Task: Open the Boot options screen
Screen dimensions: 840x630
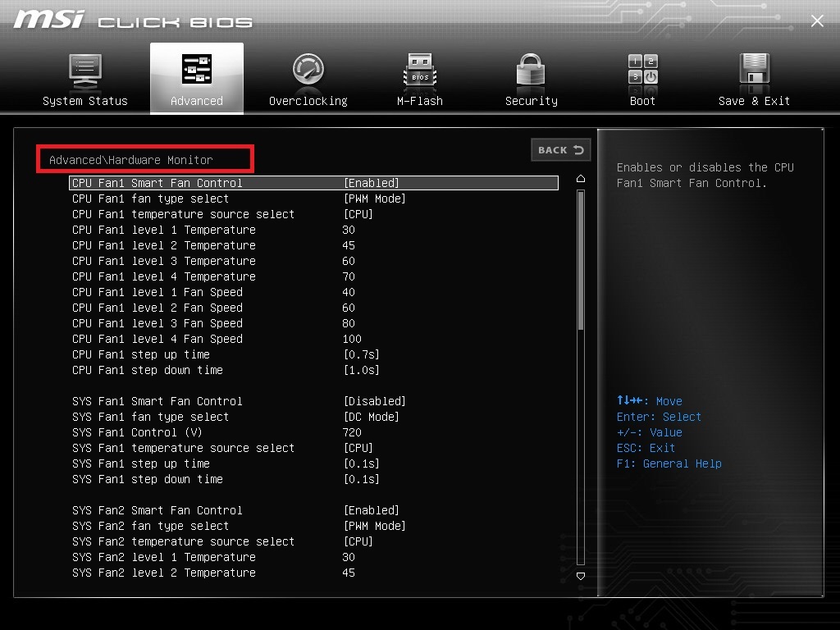Action: pyautogui.click(x=642, y=76)
